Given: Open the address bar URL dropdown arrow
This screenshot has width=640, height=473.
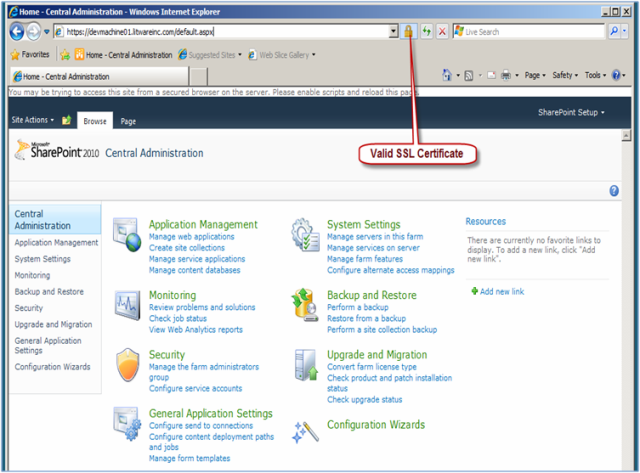Looking at the screenshot, I should click(x=393, y=31).
